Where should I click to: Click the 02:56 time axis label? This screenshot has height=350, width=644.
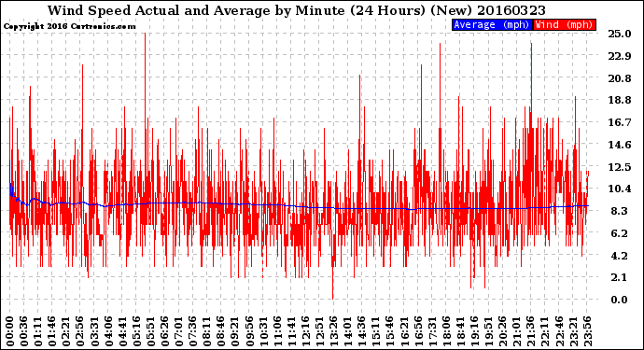coord(80,331)
